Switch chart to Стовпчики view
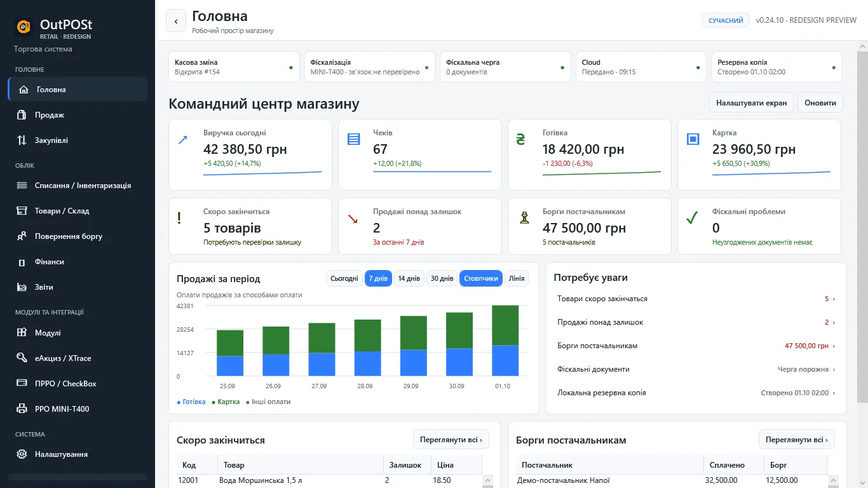Viewport: 868px width, 488px height. [x=481, y=278]
